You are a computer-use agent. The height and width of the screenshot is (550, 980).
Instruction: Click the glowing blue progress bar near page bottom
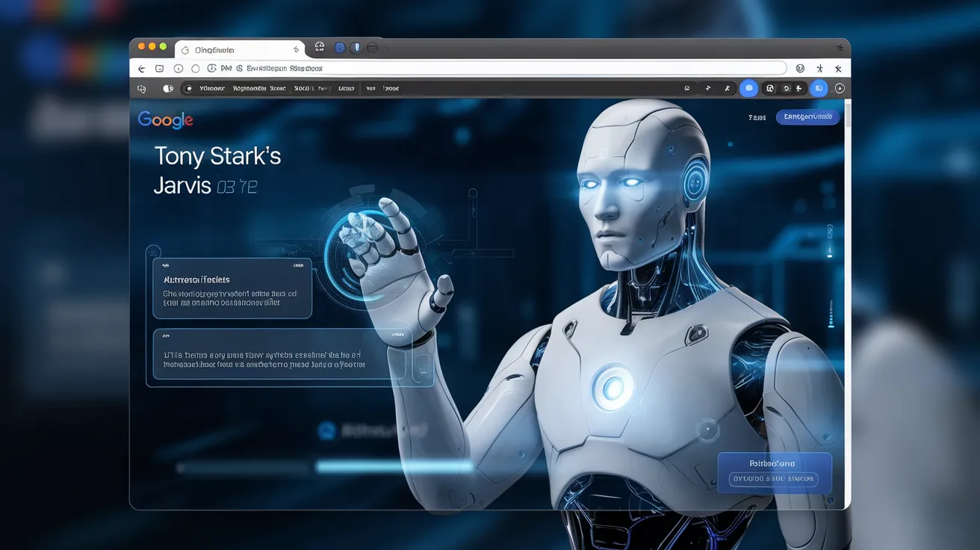click(x=394, y=466)
